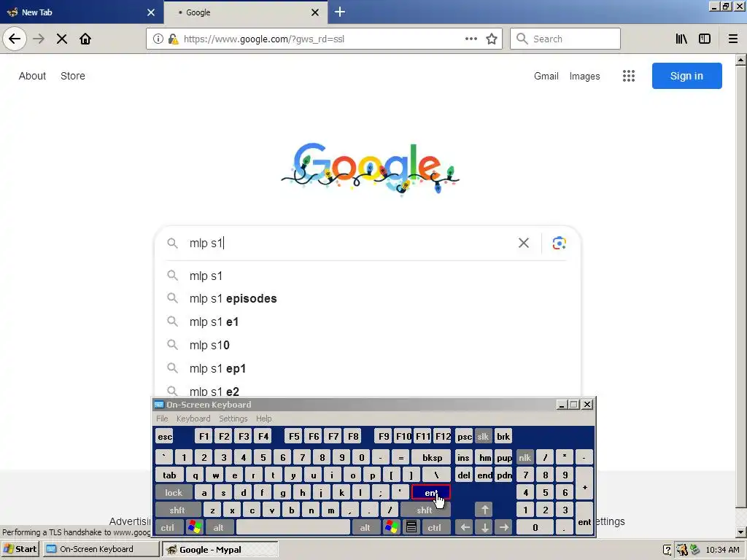Click the About link on Google
Viewport: 747px width, 560px height.
32,76
